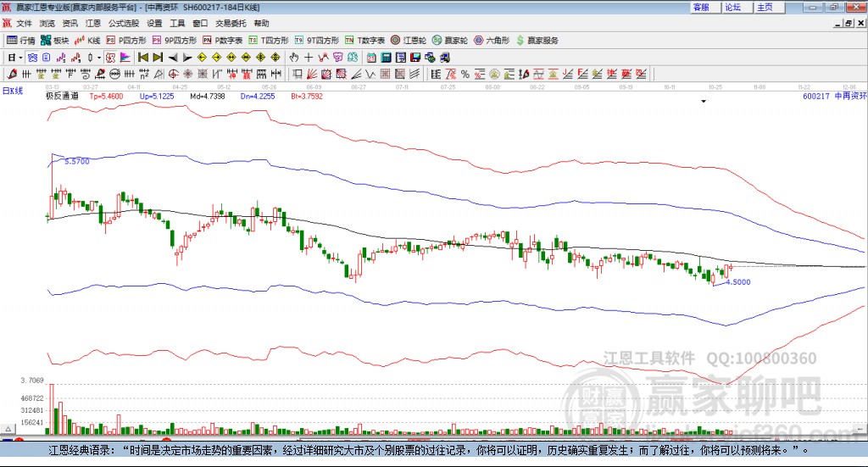Image resolution: width=868 pixels, height=467 pixels.
Task: Move chart left with black left arrow
Action: click(173, 58)
